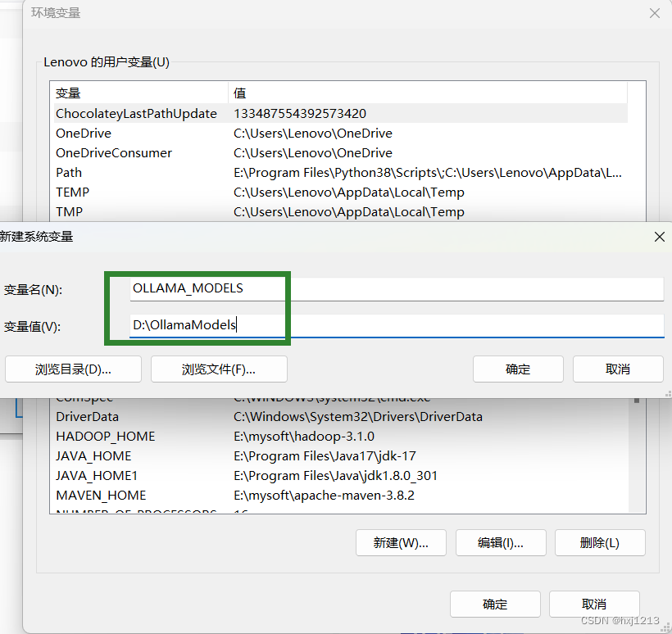This screenshot has height=634, width=672.
Task: Select the TMP user variable row
Action: pyautogui.click(x=341, y=212)
